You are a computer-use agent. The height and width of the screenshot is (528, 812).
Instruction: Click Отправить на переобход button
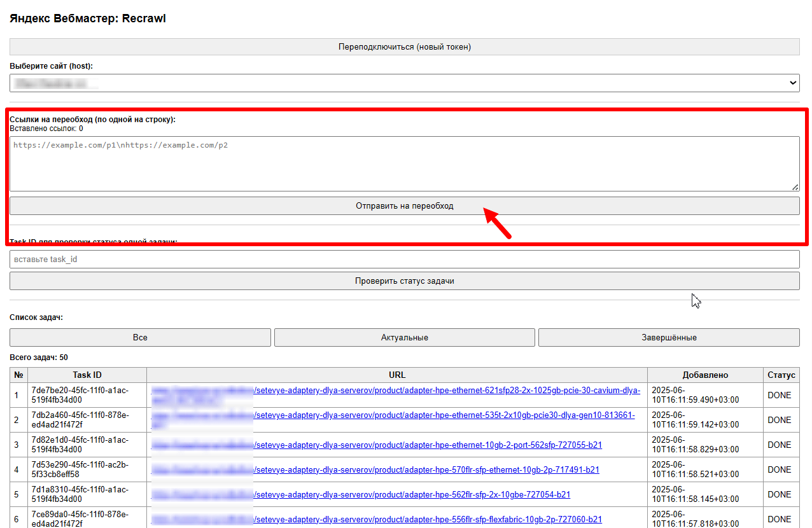click(x=404, y=206)
